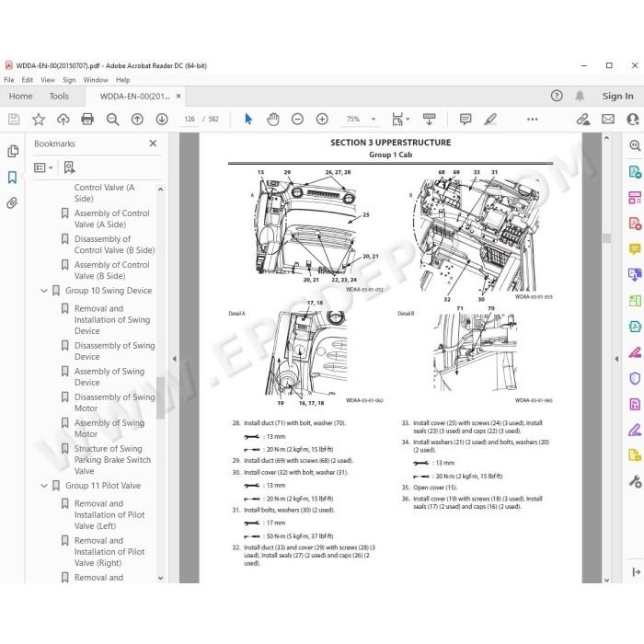The image size is (644, 644).
Task: Send the file by email
Action: click(x=608, y=119)
